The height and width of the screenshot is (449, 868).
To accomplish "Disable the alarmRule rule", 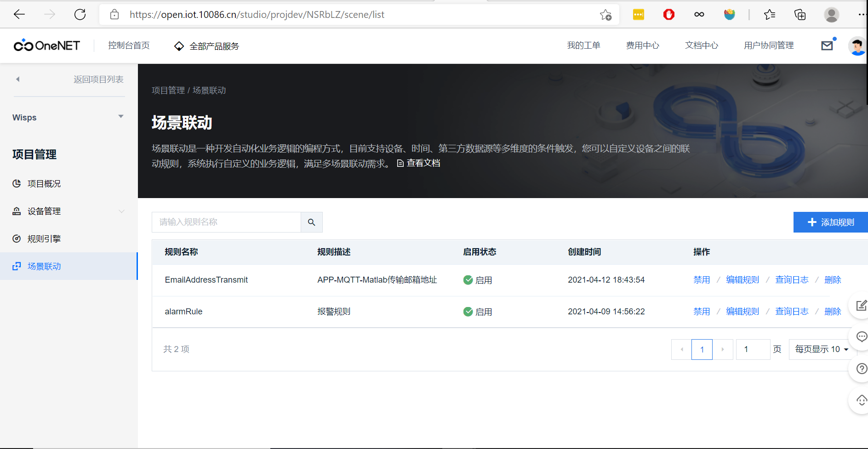I will click(702, 311).
